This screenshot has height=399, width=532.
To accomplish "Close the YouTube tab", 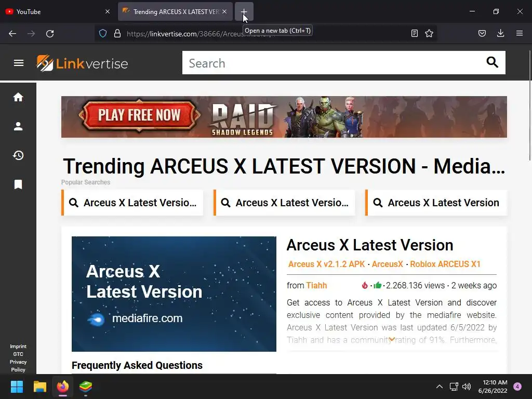I will point(108,11).
